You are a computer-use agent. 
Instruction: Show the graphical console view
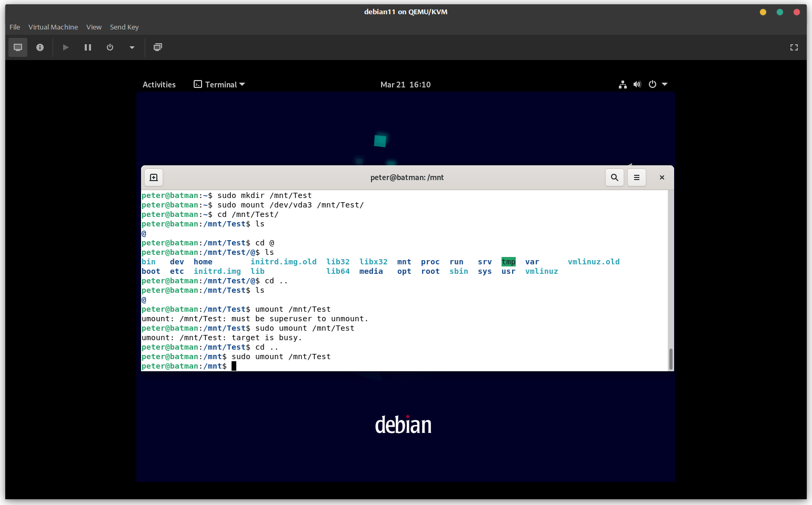pos(17,47)
